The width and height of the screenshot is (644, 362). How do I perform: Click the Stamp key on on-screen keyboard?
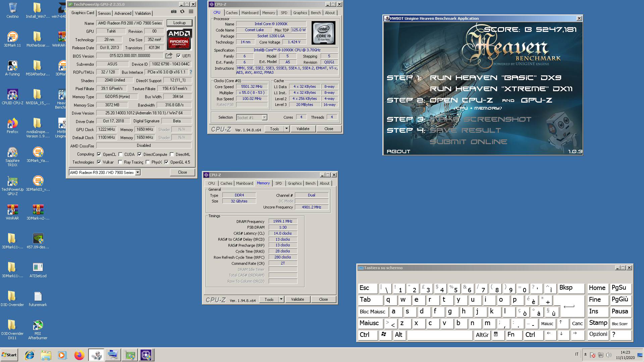(598, 323)
